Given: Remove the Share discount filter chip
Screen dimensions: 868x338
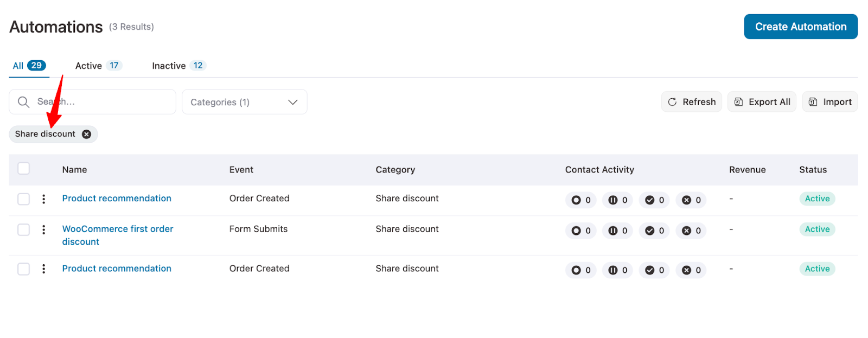Looking at the screenshot, I should tap(86, 134).
